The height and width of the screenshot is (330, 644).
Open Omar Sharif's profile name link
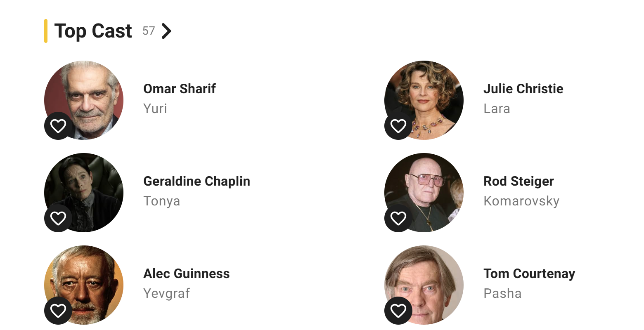click(x=180, y=89)
